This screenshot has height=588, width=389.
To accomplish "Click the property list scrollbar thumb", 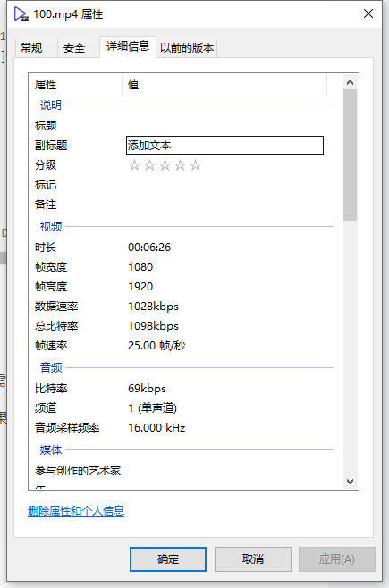I will (x=350, y=155).
